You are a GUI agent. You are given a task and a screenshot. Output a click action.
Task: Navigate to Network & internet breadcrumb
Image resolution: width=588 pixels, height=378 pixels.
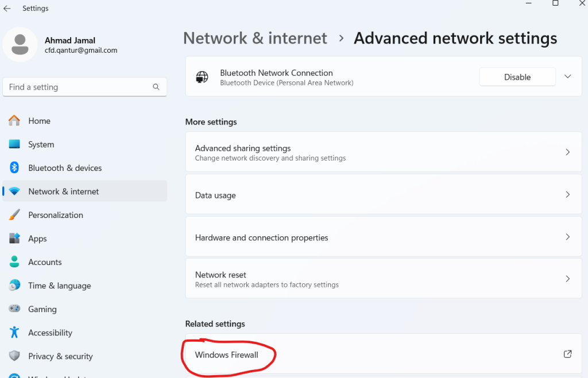[255, 38]
